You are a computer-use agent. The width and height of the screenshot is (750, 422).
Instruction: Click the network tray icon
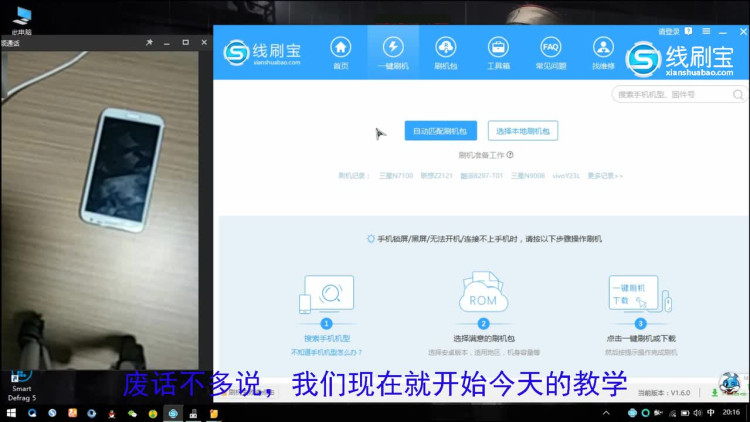click(673, 413)
